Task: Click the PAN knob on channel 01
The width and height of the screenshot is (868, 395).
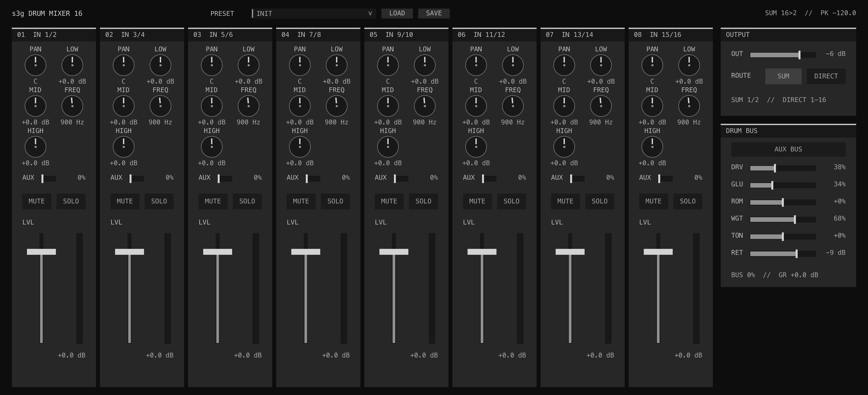Action: pyautogui.click(x=35, y=65)
